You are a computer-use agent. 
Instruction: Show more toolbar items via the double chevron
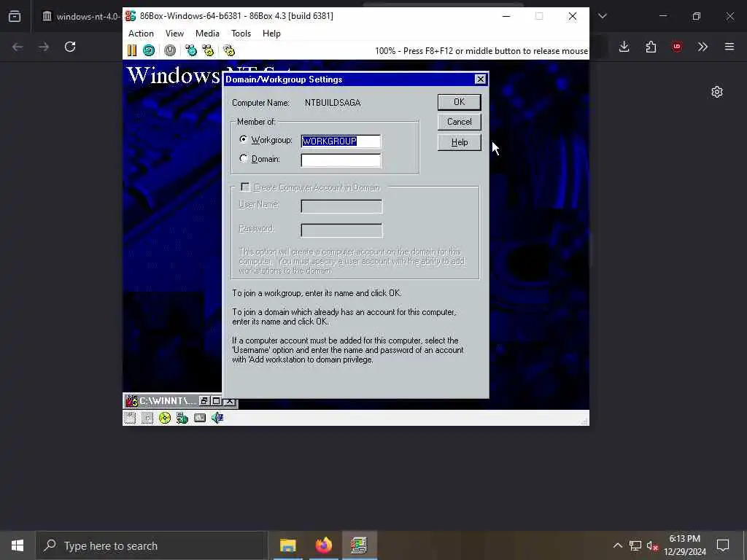click(703, 47)
